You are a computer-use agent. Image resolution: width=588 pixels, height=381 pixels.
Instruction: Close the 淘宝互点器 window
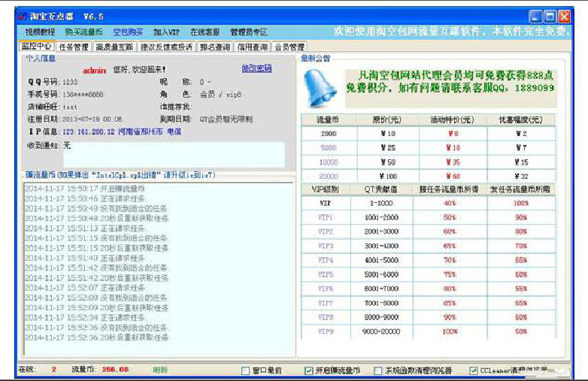(564, 17)
